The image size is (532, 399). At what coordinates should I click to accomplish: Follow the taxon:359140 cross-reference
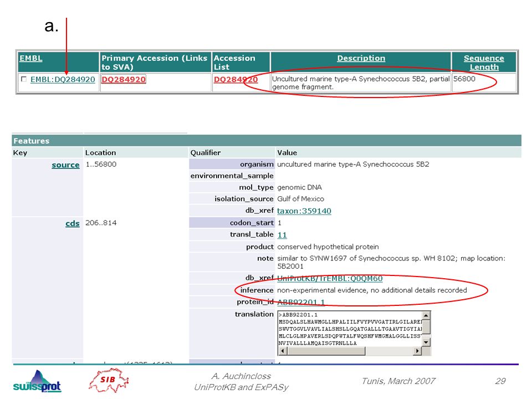tap(304, 211)
